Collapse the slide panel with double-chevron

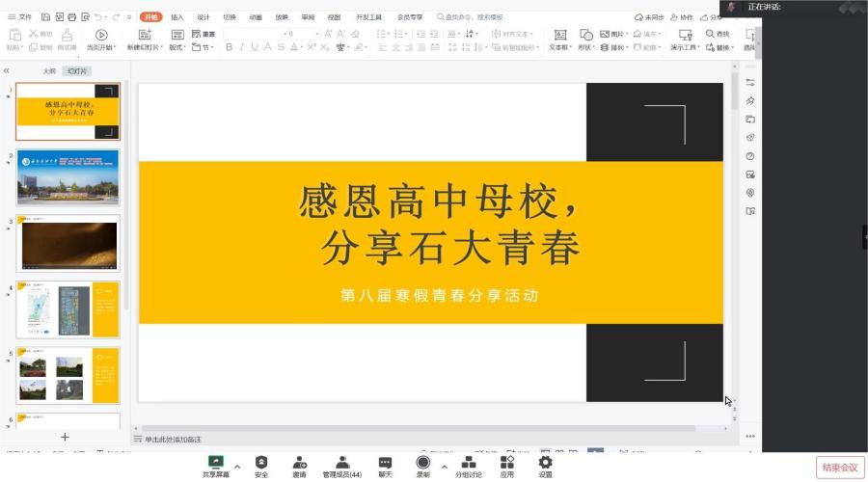[x=7, y=71]
